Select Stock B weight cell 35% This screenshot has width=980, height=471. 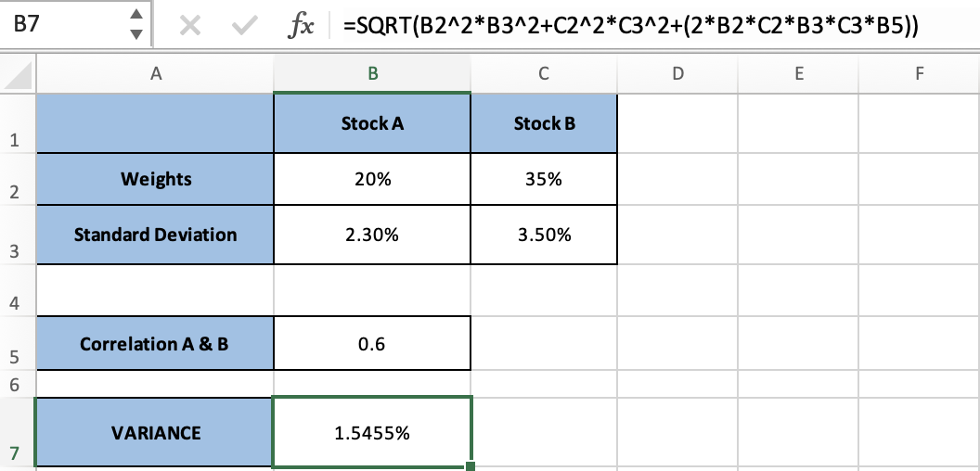(x=543, y=179)
